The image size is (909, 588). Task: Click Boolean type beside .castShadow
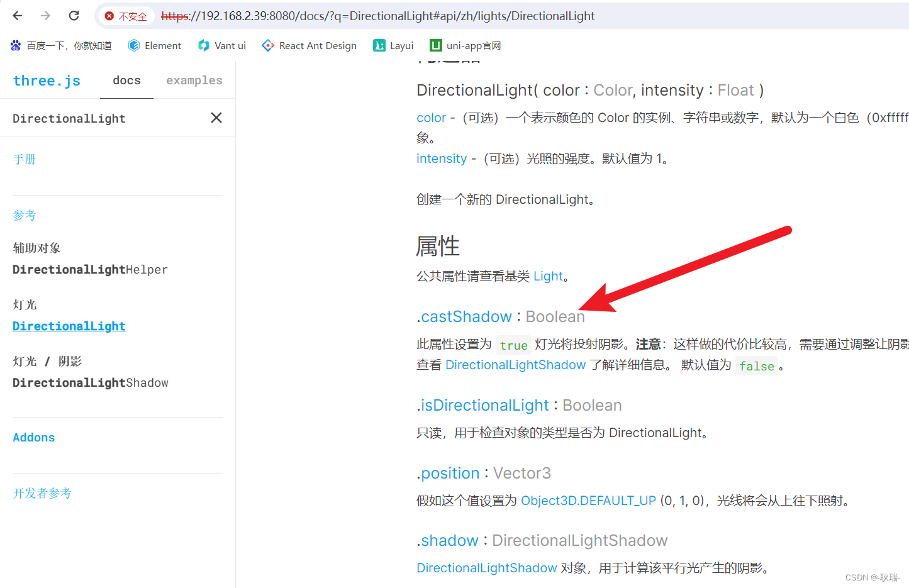(x=555, y=316)
